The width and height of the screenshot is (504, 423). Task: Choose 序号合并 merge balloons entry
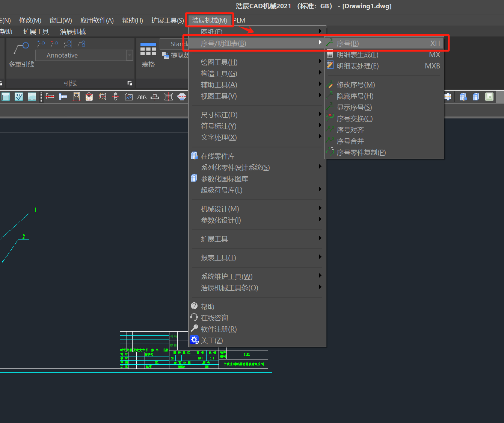384,141
